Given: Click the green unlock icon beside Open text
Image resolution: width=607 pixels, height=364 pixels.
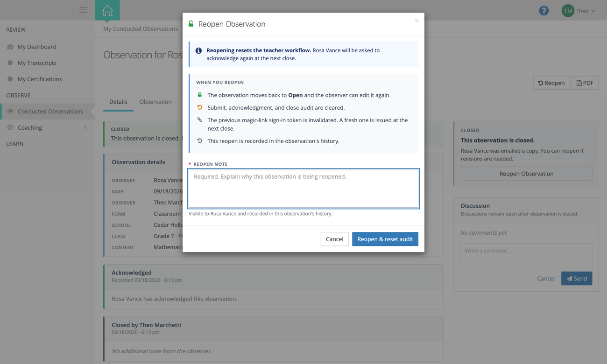Looking at the screenshot, I should click(x=199, y=95).
